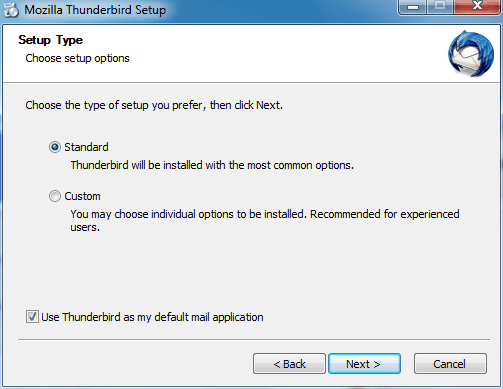Image resolution: width=503 pixels, height=389 pixels.
Task: Click the "Setup Type" heading
Action: (50, 40)
